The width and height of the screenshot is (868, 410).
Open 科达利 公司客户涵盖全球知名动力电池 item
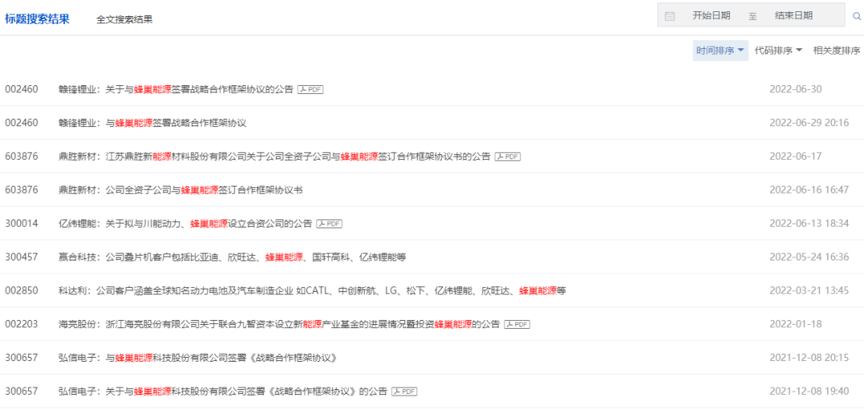point(312,291)
